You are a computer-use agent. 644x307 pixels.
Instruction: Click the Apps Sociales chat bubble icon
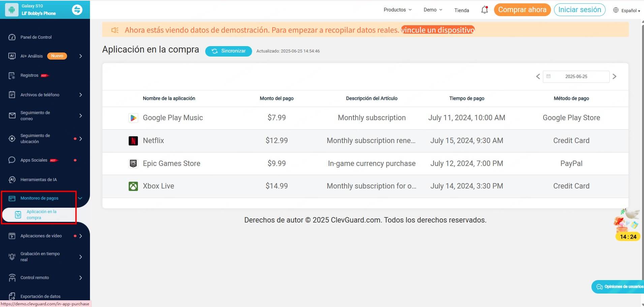[12, 160]
